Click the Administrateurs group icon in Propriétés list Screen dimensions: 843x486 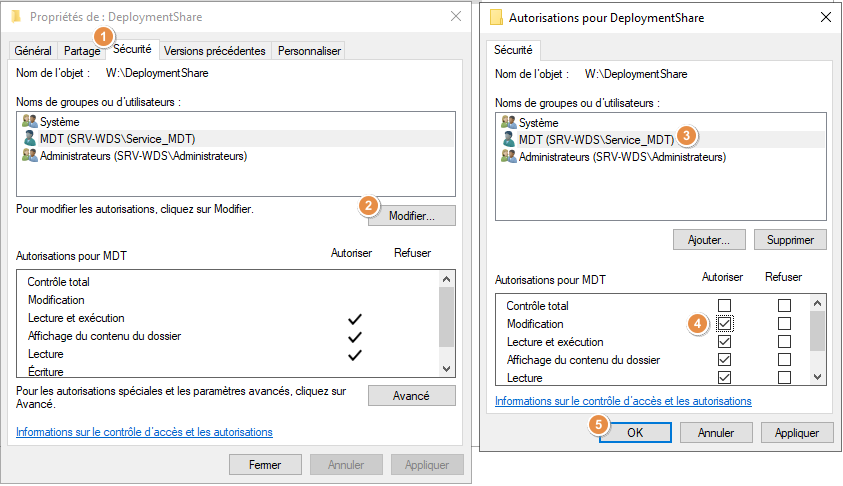30,156
